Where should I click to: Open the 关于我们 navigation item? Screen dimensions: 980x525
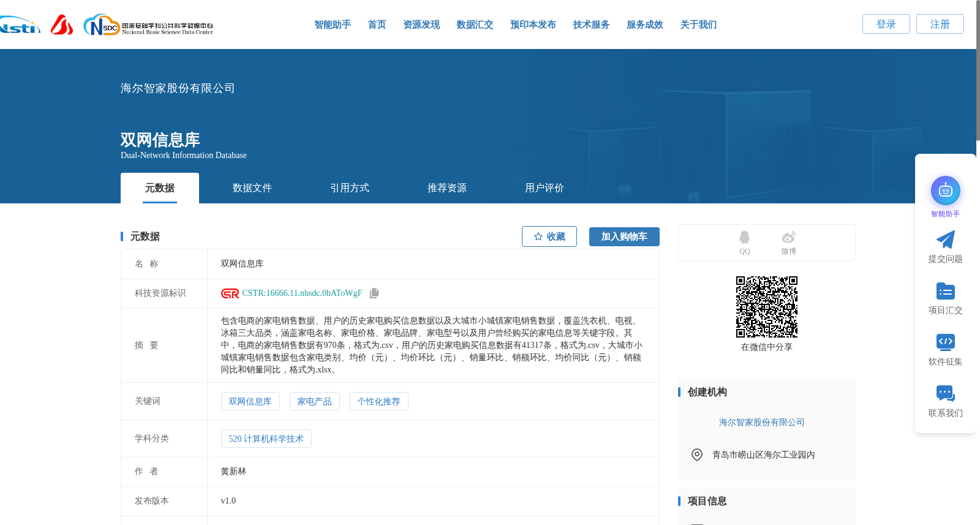coord(698,25)
